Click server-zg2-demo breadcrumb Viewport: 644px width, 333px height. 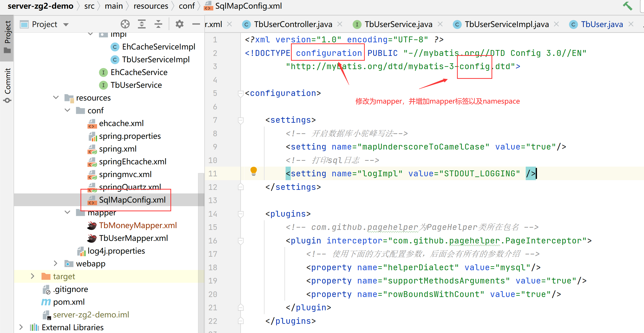pyautogui.click(x=41, y=6)
